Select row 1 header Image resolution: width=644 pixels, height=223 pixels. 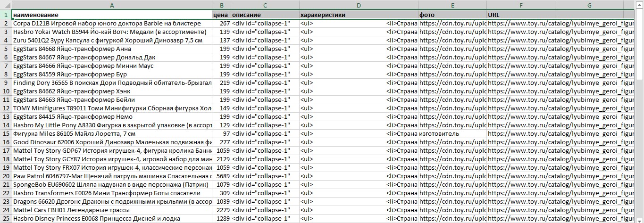coord(6,15)
